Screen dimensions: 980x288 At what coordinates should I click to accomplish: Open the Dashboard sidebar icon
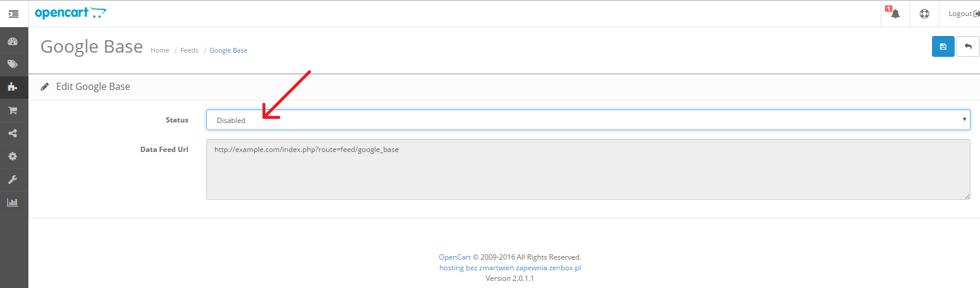click(12, 41)
